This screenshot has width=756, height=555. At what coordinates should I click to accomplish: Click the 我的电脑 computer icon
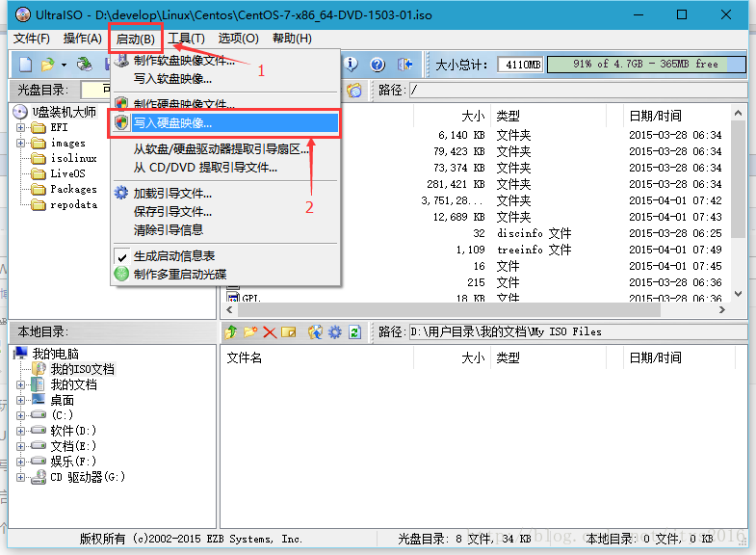pos(21,353)
